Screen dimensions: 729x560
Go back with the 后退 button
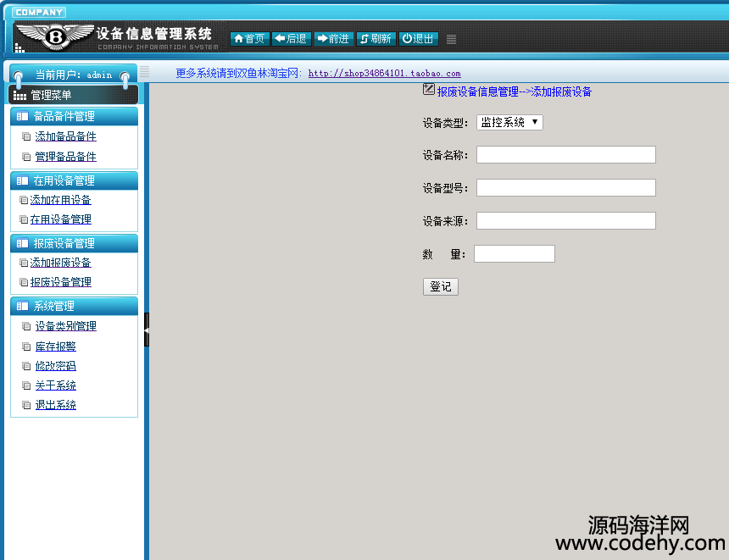(291, 38)
